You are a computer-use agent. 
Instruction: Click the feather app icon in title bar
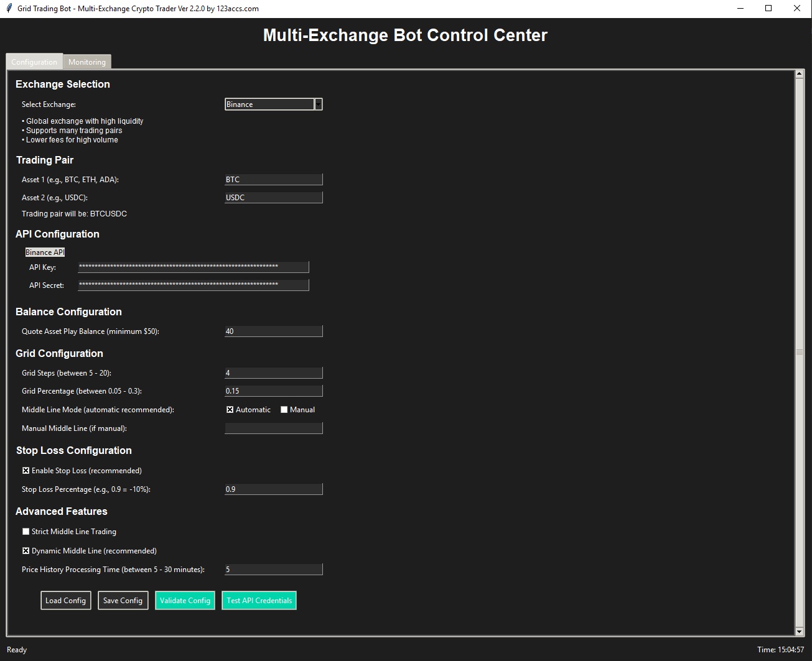[x=9, y=9]
